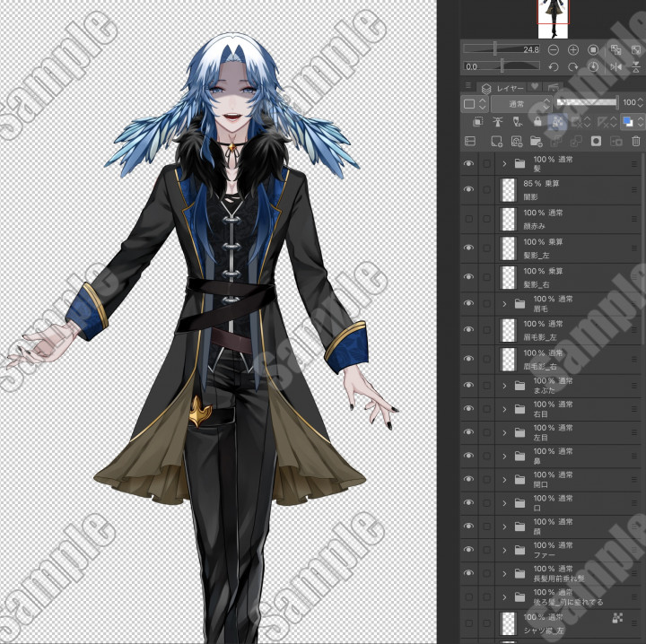Click the lock layer padlock icon
Screen dimensions: 646x644
[537, 122]
